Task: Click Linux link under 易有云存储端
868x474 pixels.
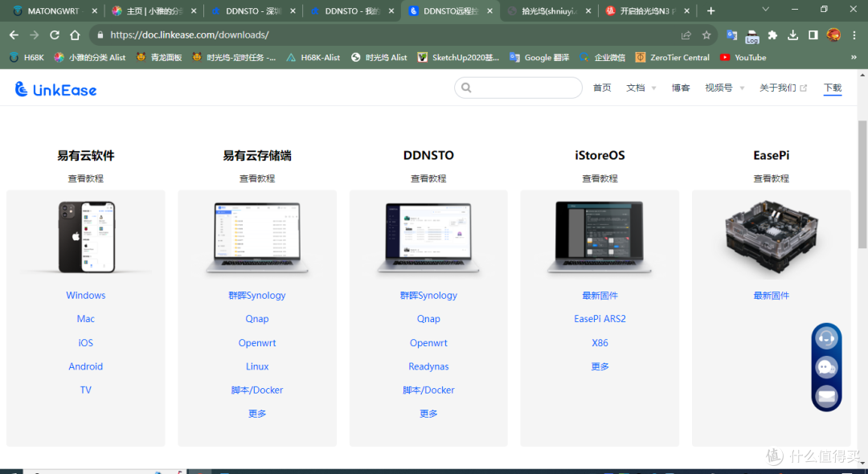Action: coord(257,366)
